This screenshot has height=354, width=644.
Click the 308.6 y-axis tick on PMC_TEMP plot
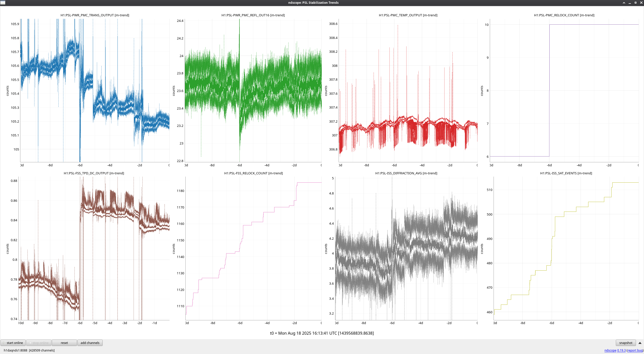(333, 24)
